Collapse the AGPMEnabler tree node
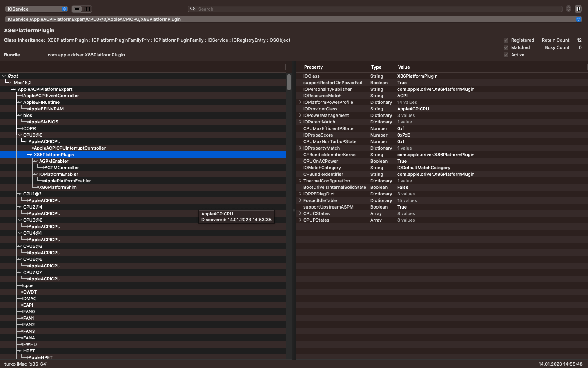Viewport: 588px width, 368px height. click(x=36, y=161)
